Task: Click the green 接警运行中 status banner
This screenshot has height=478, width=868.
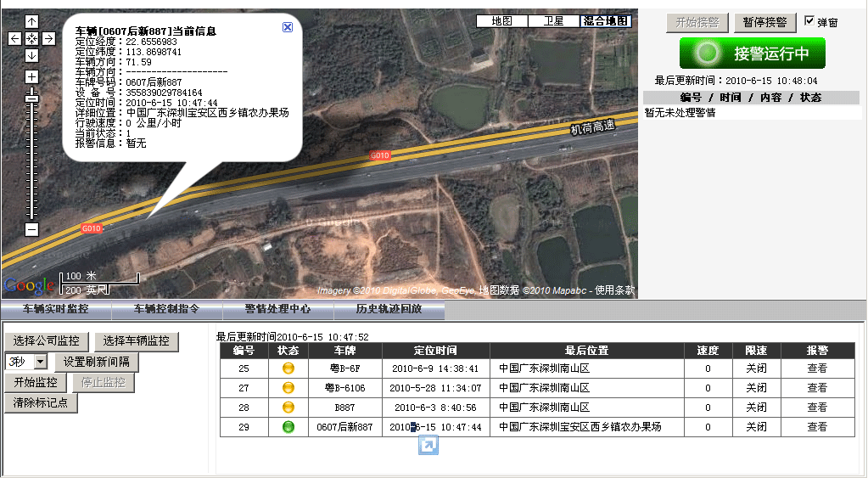Action: pyautogui.click(x=753, y=53)
